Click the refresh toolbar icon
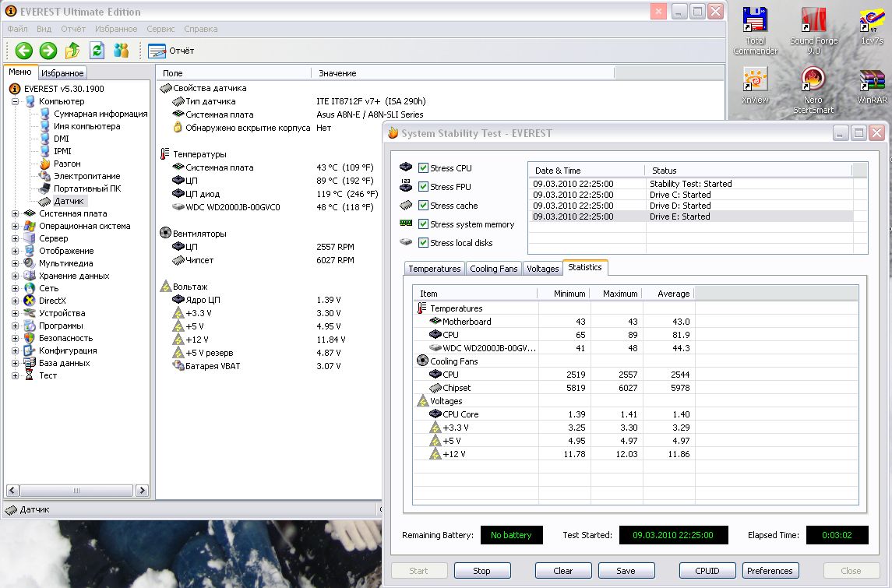Image resolution: width=892 pixels, height=588 pixels. [x=97, y=51]
